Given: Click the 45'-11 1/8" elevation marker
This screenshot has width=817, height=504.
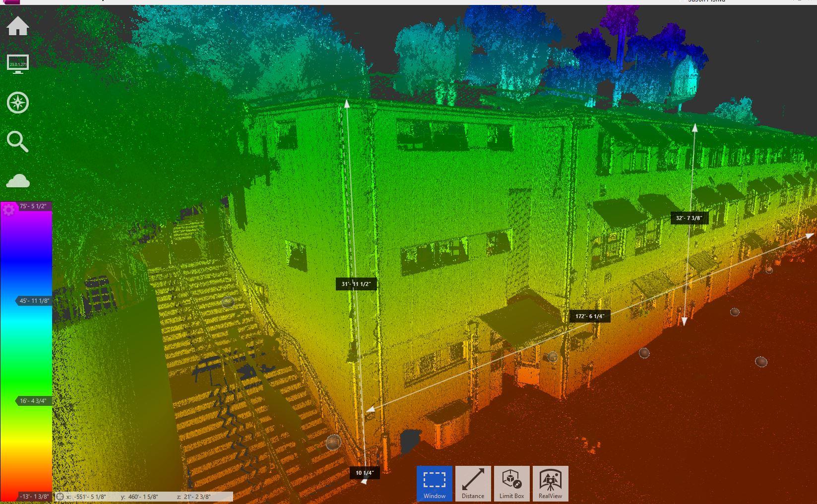Looking at the screenshot, I should tap(34, 301).
